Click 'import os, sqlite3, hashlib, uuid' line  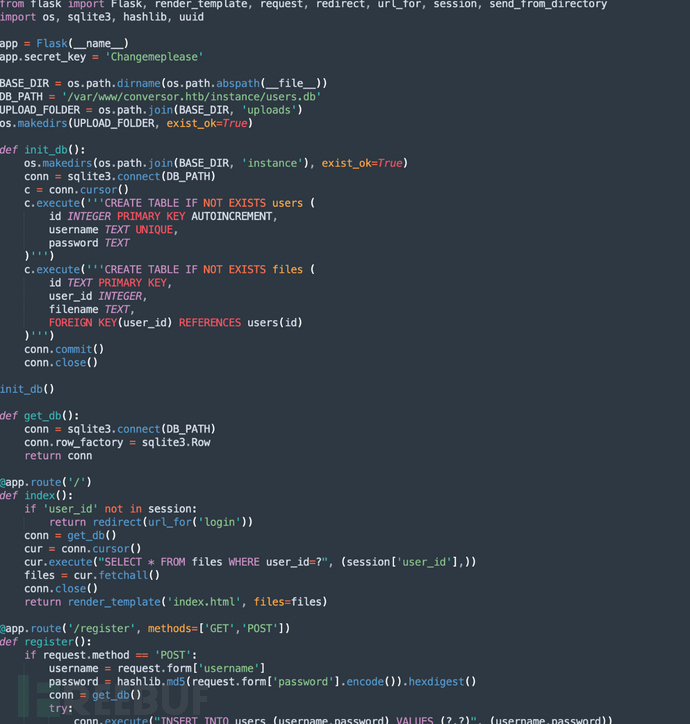tap(102, 17)
